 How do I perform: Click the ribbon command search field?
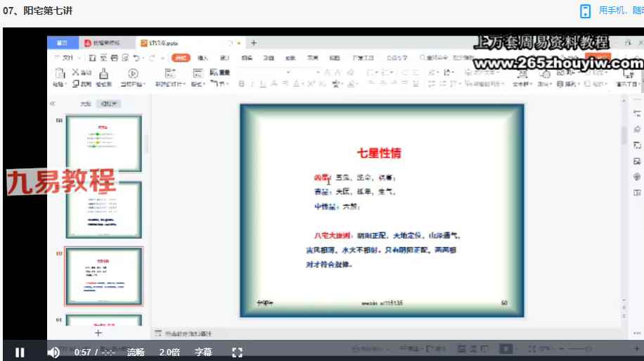tap(446, 58)
